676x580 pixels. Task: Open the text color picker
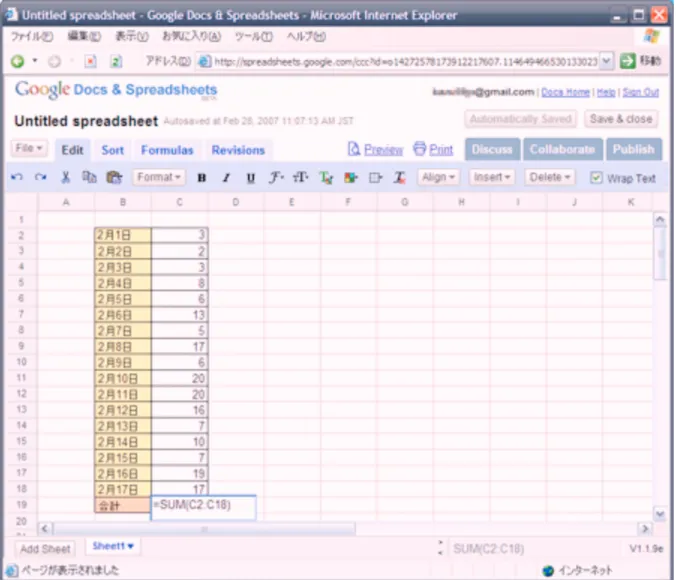click(326, 177)
